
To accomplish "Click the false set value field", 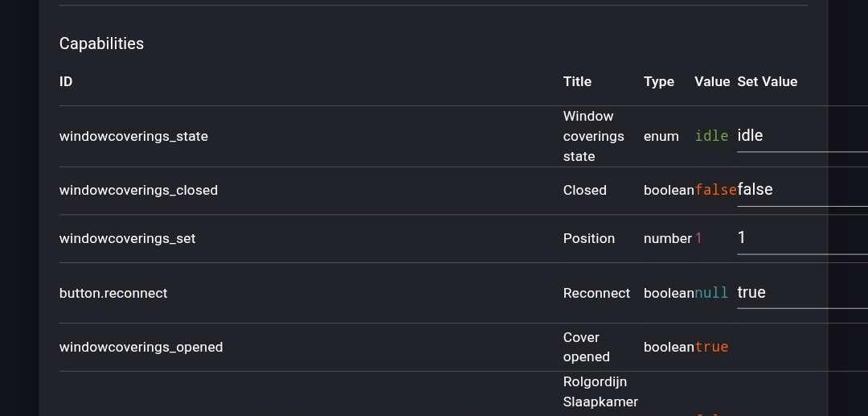I will point(803,191).
